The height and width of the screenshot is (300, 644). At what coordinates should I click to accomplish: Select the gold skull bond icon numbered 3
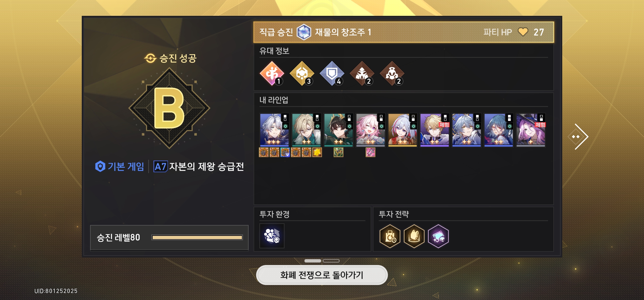pyautogui.click(x=302, y=74)
